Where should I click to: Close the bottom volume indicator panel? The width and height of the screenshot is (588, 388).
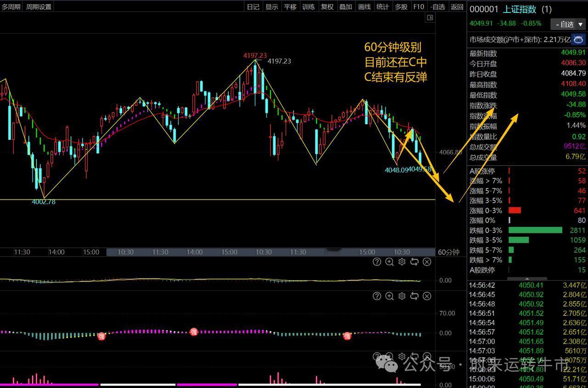tap(427, 356)
